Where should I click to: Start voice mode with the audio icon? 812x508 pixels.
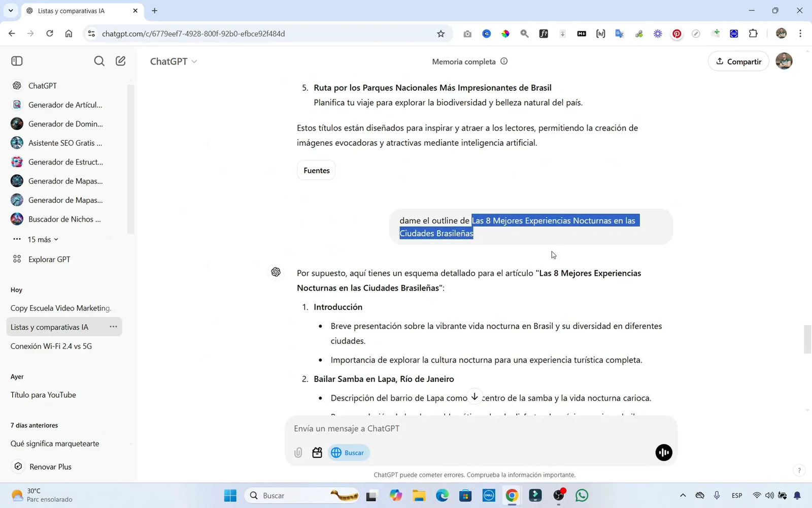point(663,452)
